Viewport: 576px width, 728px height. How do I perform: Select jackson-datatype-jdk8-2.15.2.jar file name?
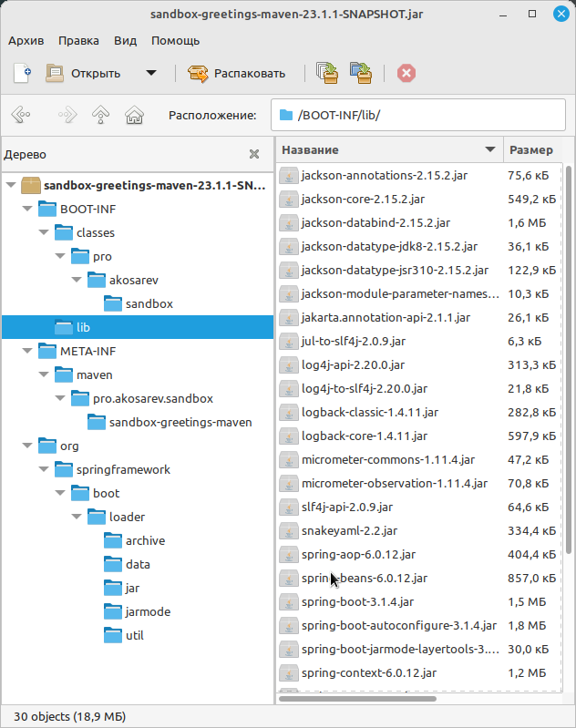tap(389, 247)
